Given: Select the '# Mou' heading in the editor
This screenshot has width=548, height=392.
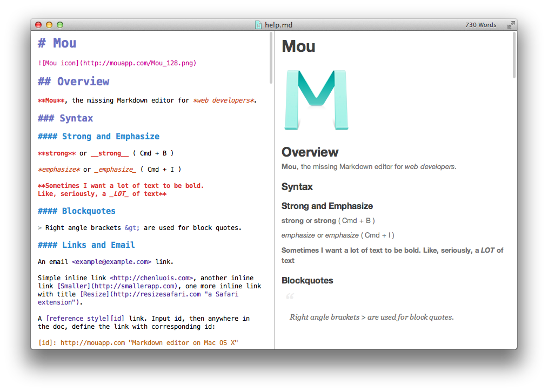Looking at the screenshot, I should [x=57, y=43].
